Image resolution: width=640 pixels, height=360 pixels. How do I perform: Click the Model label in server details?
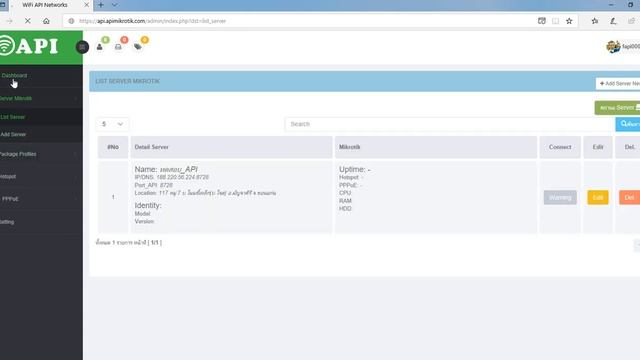pos(142,213)
